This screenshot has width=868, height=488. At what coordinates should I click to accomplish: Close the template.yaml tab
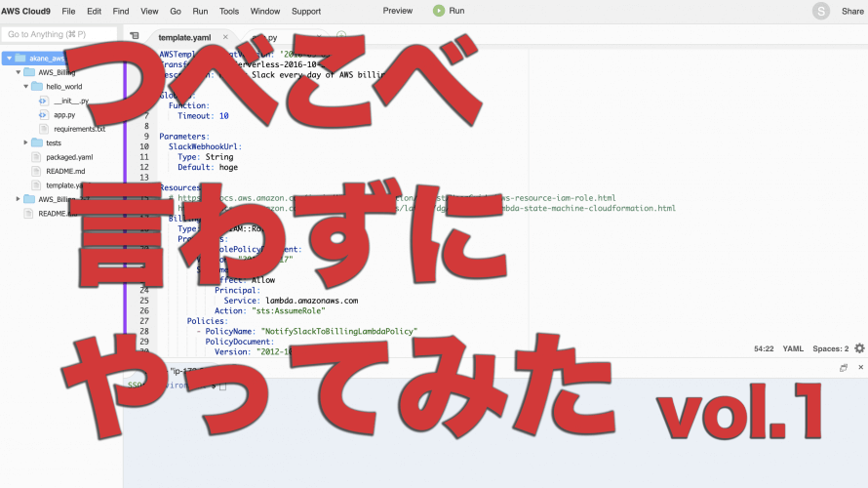point(225,37)
